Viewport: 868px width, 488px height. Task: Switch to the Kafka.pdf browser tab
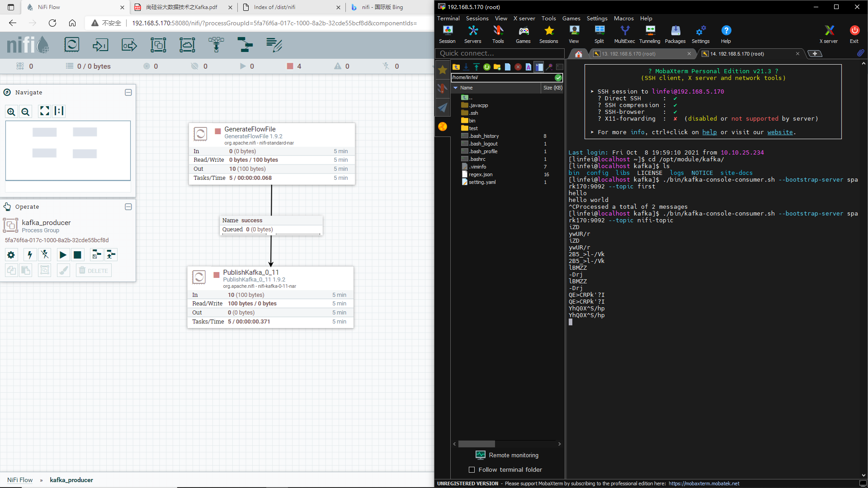183,7
